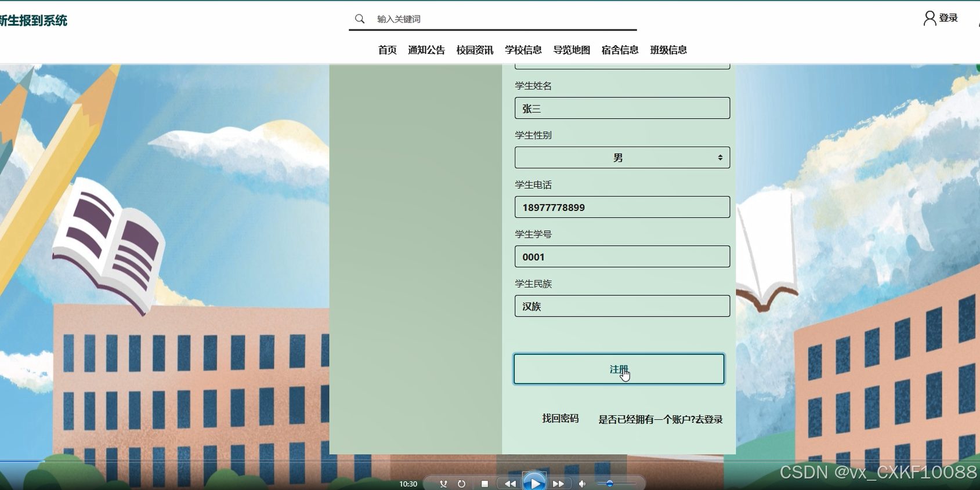Click the search magnifier icon
The height and width of the screenshot is (490, 980).
(x=360, y=19)
